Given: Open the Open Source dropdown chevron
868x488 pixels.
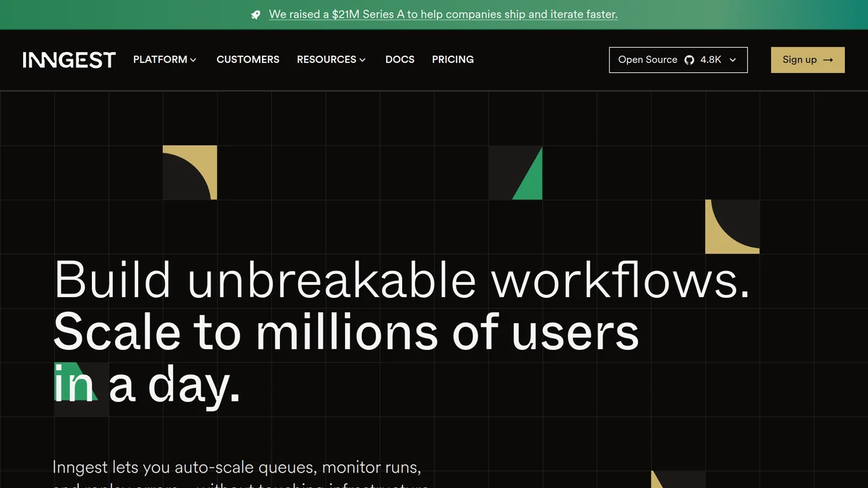Looking at the screenshot, I should (x=733, y=60).
